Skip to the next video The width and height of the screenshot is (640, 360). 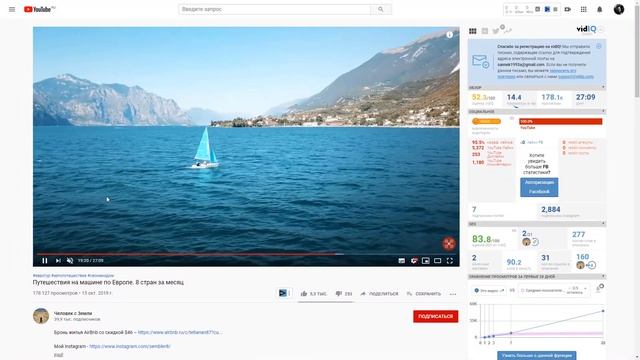pyautogui.click(x=58, y=260)
